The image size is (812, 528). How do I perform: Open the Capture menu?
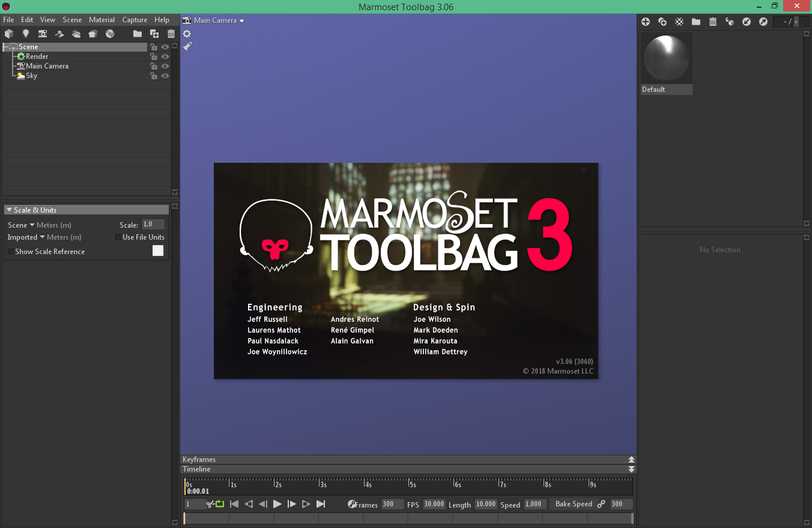point(135,19)
